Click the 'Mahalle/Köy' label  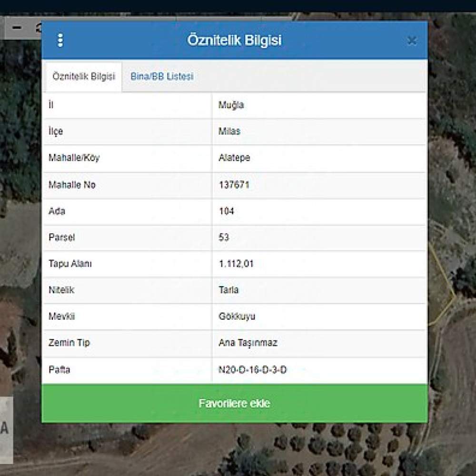click(x=74, y=158)
